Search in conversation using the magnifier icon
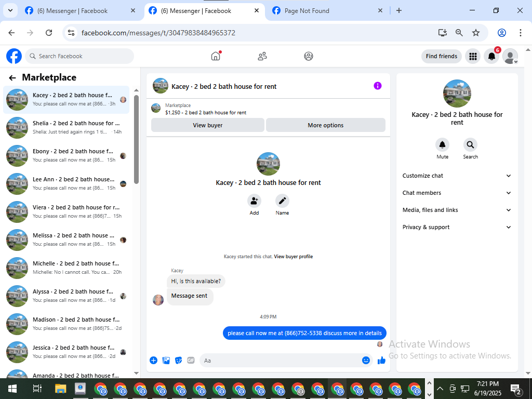The image size is (532, 399). coord(470,145)
